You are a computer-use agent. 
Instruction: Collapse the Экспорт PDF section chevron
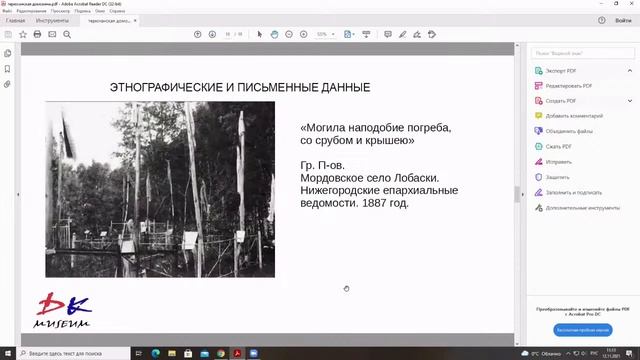630,71
